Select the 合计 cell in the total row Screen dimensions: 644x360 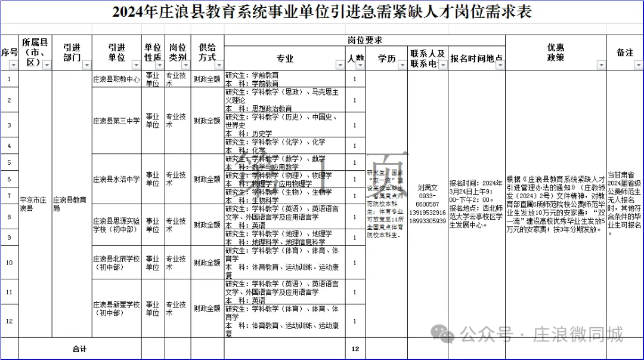click(80, 349)
